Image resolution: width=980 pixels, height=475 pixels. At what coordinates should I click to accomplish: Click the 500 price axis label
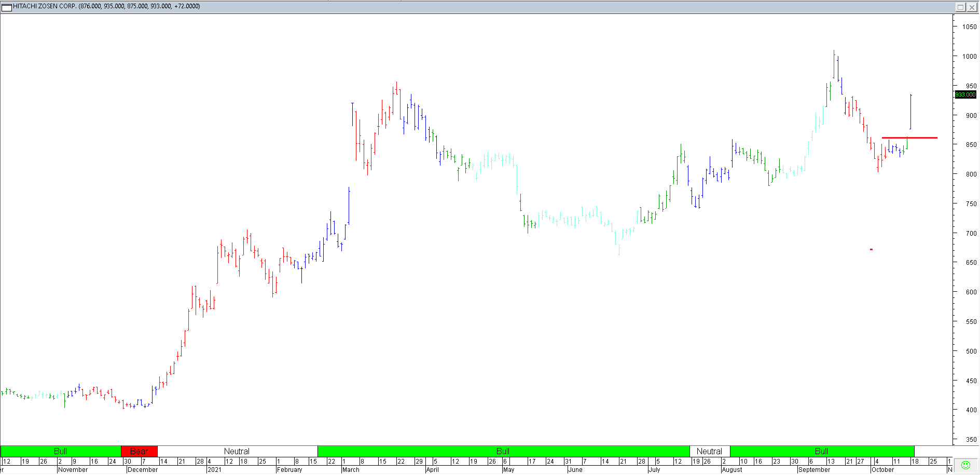click(x=971, y=351)
